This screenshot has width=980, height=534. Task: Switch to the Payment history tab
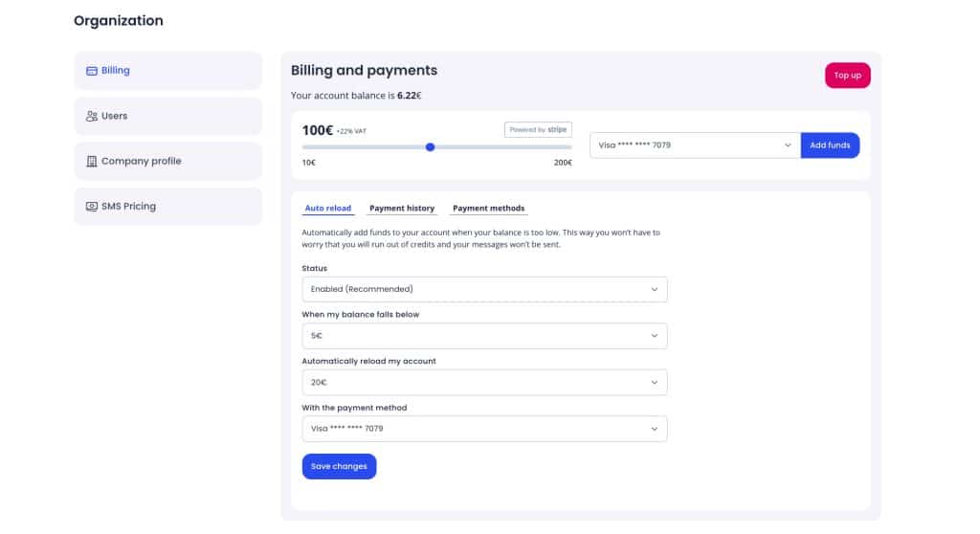pyautogui.click(x=402, y=209)
